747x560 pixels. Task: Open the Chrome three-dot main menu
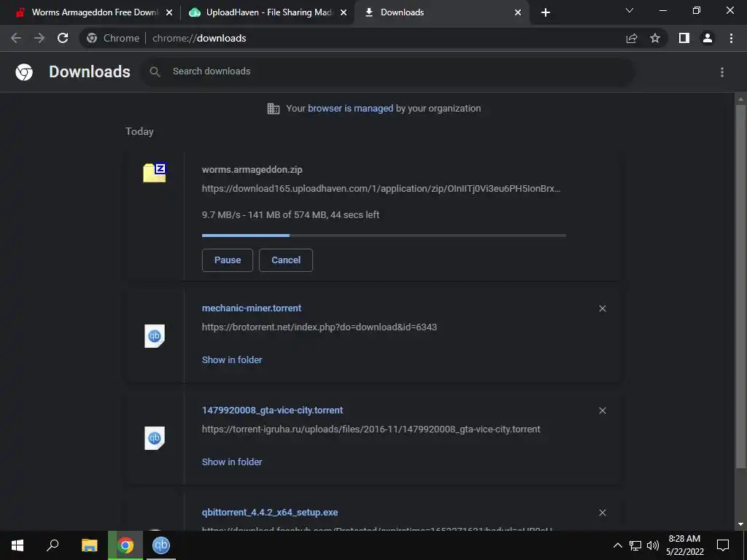click(x=731, y=38)
